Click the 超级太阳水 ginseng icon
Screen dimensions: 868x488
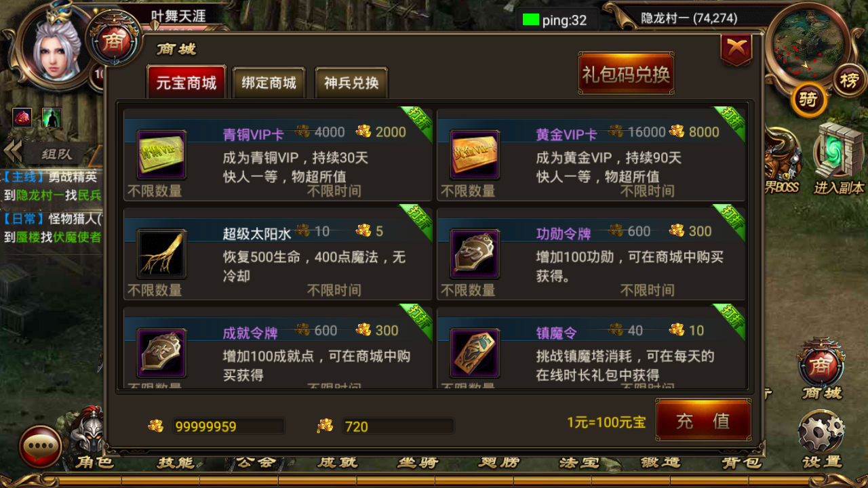tap(161, 253)
